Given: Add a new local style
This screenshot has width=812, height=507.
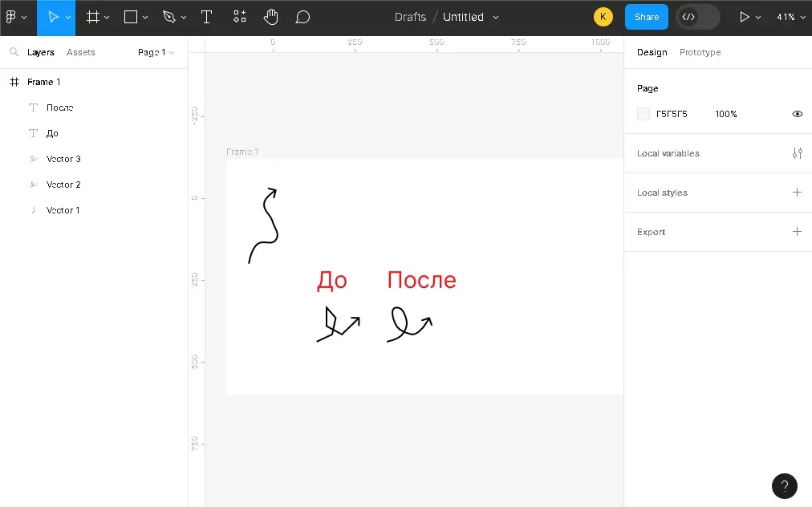Looking at the screenshot, I should [797, 193].
